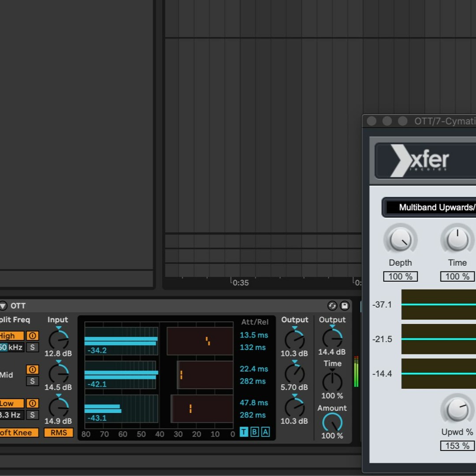Viewport: 476px width, 476px height.
Task: Click Mid band attack value 22.4 ms
Action: click(254, 369)
